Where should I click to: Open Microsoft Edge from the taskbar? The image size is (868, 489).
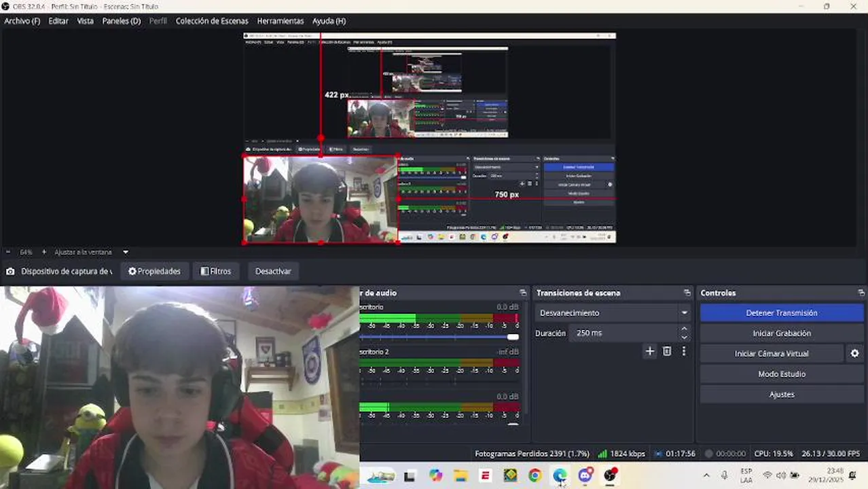pyautogui.click(x=560, y=476)
